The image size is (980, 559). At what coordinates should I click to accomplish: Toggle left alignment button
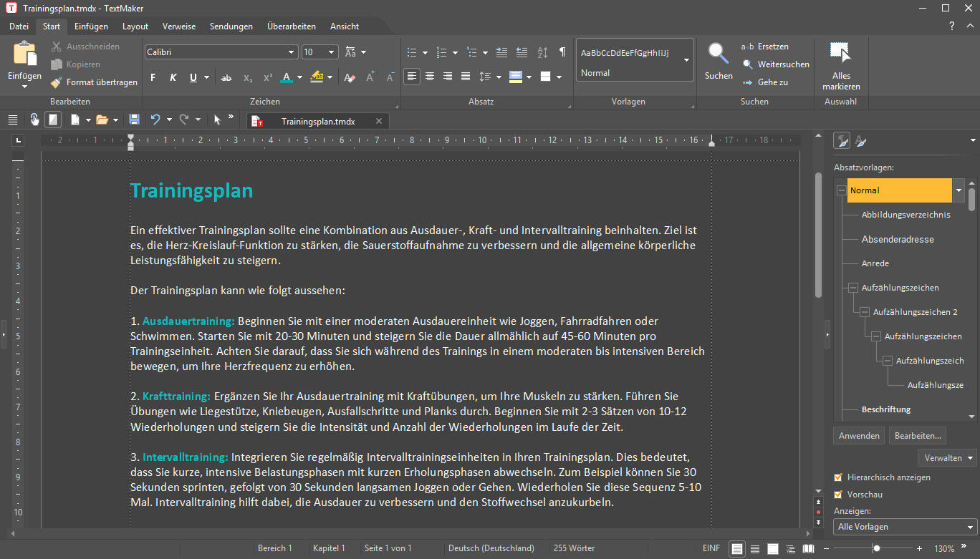point(412,77)
